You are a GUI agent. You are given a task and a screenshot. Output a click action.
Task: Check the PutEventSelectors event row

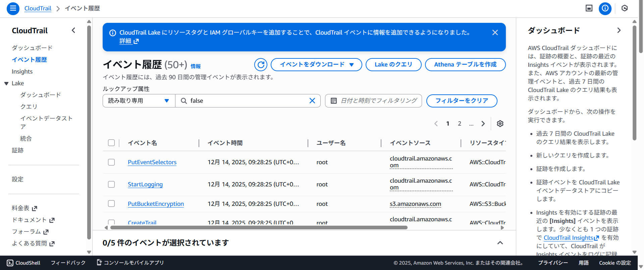(x=111, y=162)
